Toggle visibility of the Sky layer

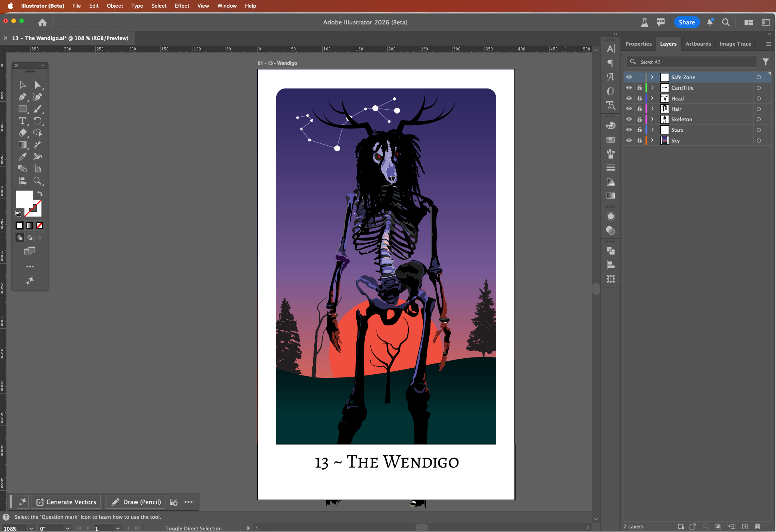[629, 141]
